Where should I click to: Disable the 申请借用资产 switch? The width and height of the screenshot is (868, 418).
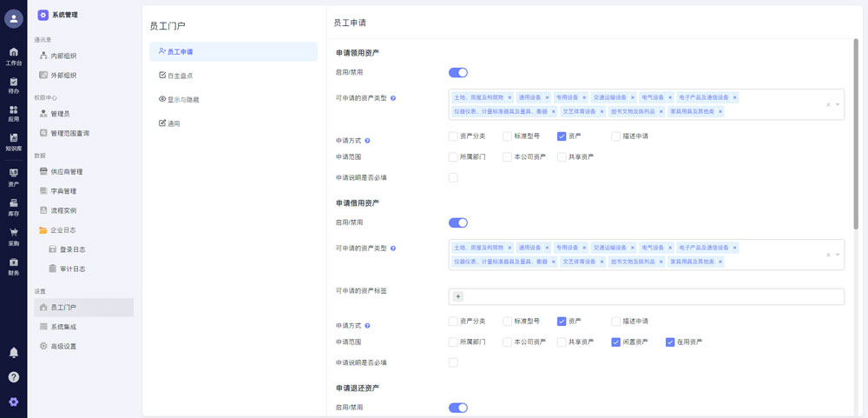click(x=457, y=222)
